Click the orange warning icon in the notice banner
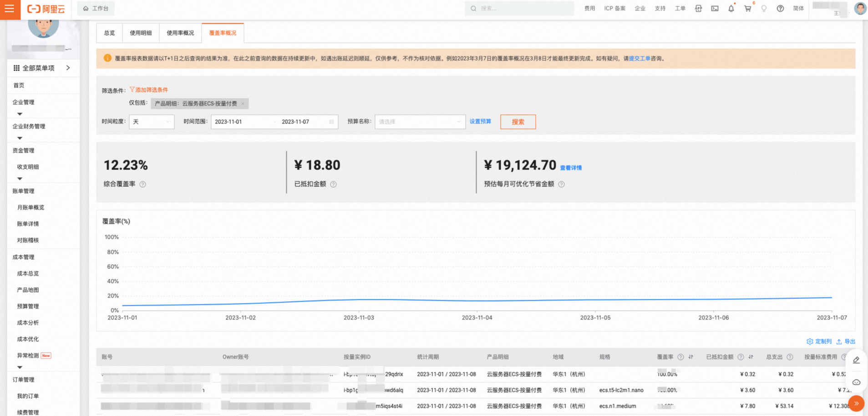The height and width of the screenshot is (416, 868). tap(107, 58)
